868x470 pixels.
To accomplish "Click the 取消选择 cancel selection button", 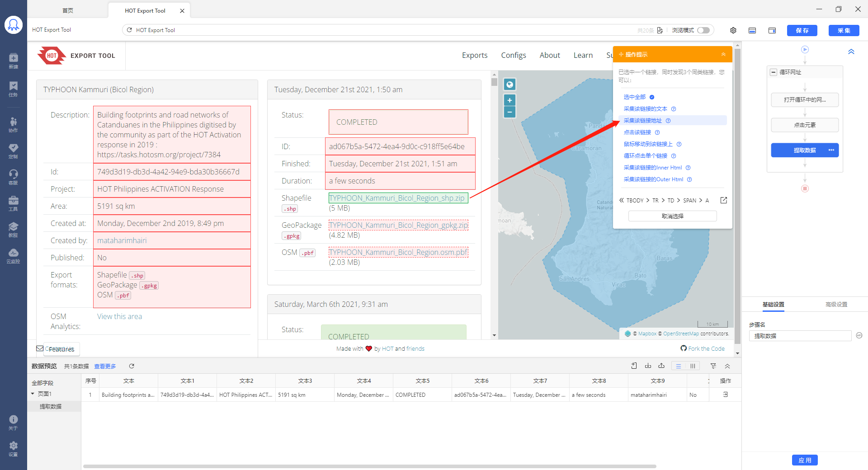I will (672, 216).
